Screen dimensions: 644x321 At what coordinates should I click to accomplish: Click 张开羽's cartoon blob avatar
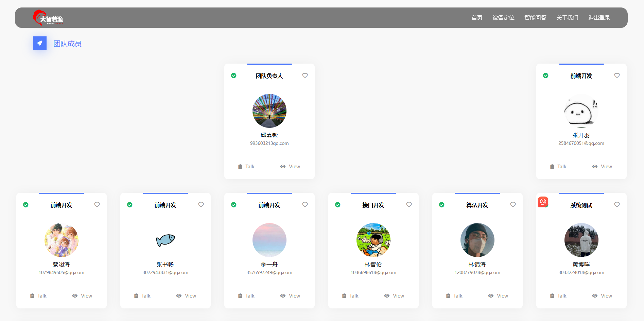point(581,111)
